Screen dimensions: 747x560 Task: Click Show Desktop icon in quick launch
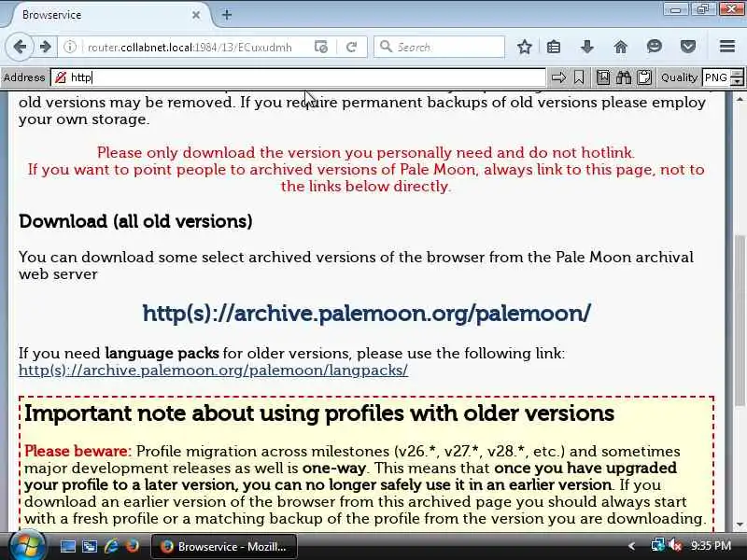coord(67,546)
